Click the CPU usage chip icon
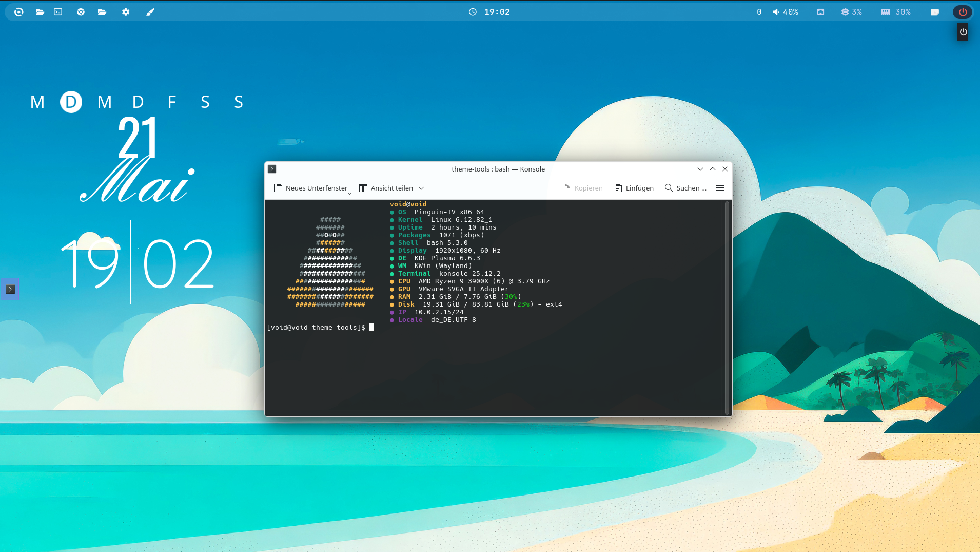The width and height of the screenshot is (980, 552). point(845,12)
